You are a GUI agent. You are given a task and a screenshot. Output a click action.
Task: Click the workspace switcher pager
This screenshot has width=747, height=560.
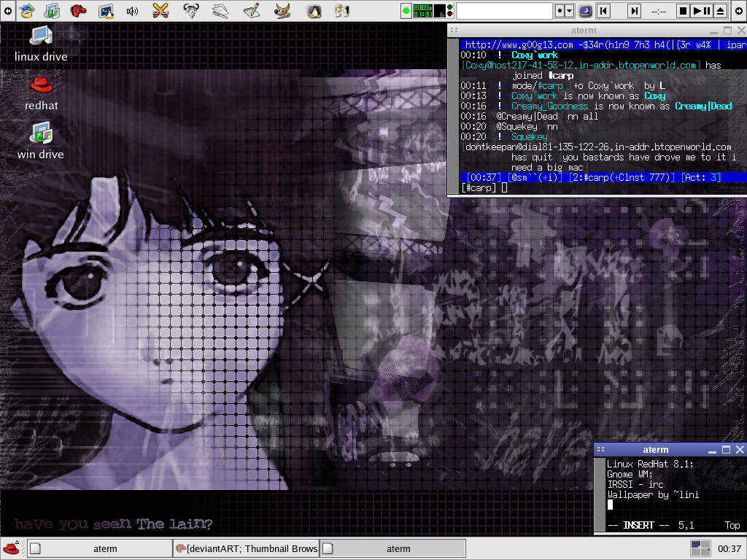[700, 548]
